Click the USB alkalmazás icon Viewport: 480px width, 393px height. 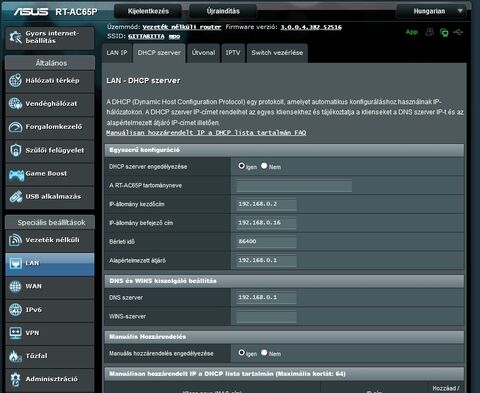[15, 197]
